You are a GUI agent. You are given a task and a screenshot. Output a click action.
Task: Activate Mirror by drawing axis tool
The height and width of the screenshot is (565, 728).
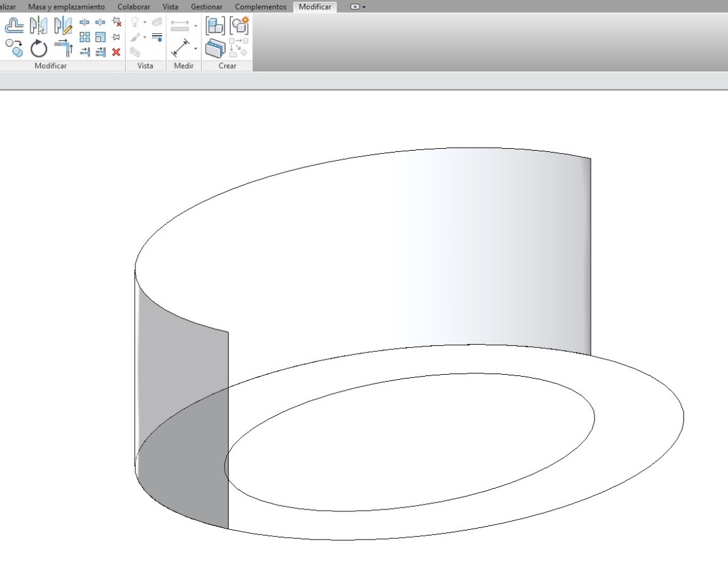pos(63,26)
